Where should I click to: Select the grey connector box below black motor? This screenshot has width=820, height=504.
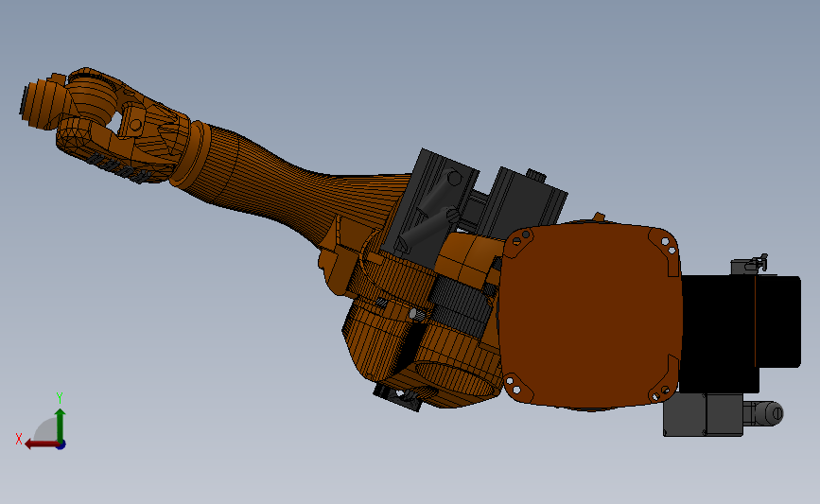[704, 414]
